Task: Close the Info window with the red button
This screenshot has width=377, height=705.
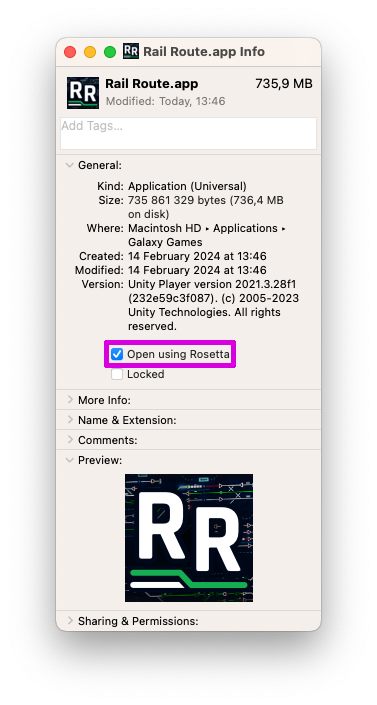Action: [70, 52]
